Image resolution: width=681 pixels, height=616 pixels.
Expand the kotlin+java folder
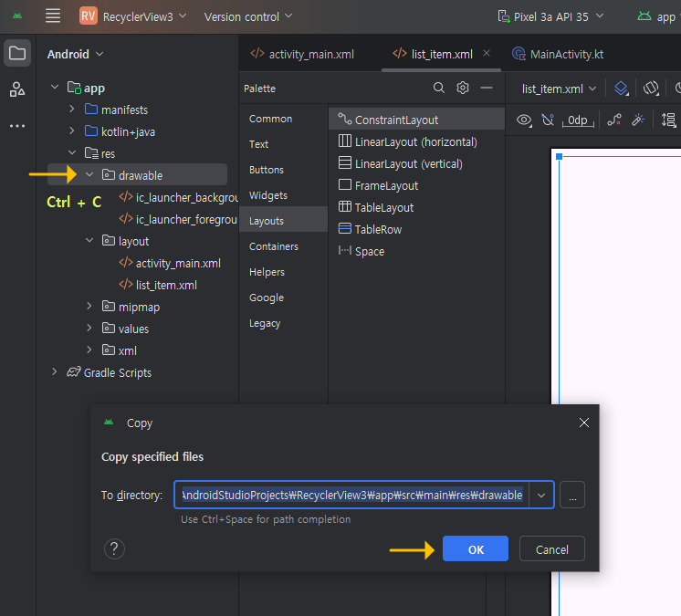[72, 131]
